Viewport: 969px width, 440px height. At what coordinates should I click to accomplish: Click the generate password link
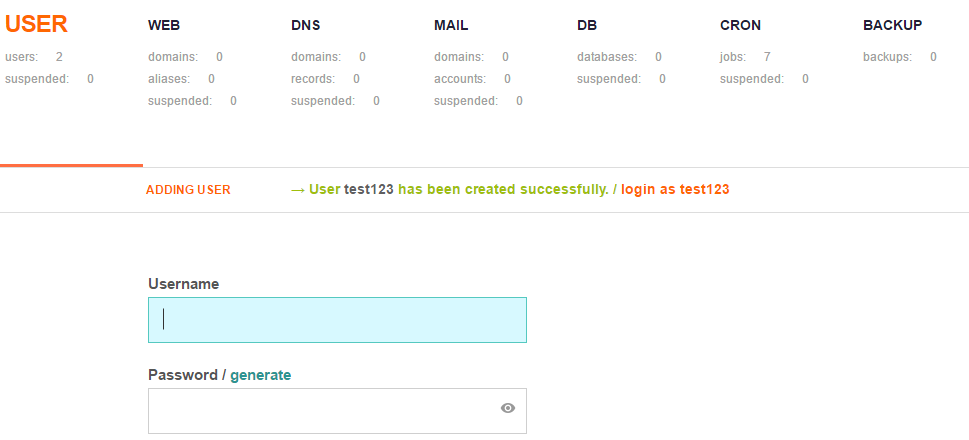click(x=261, y=375)
